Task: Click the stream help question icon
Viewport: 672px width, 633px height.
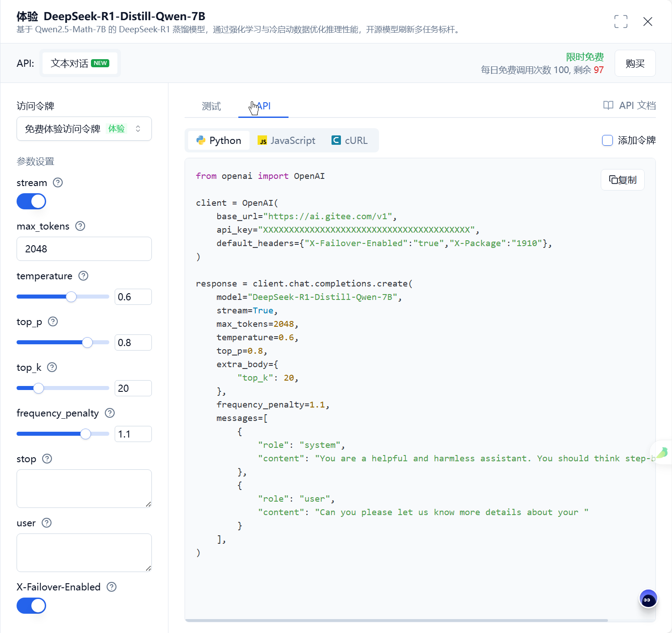Action: 58,182
